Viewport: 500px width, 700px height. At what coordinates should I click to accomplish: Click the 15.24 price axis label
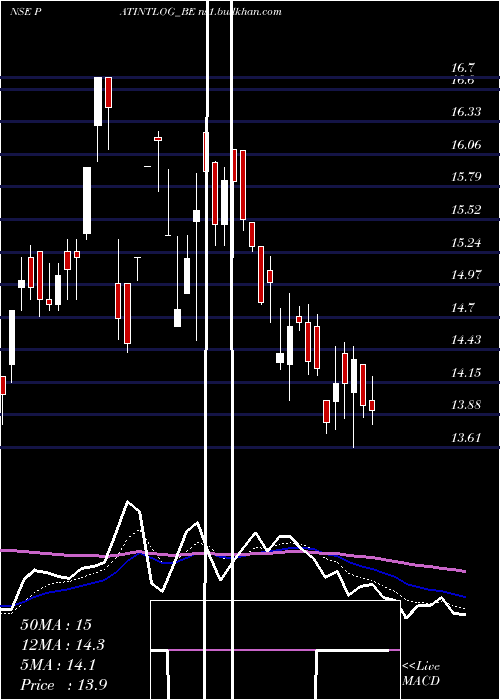click(x=466, y=243)
